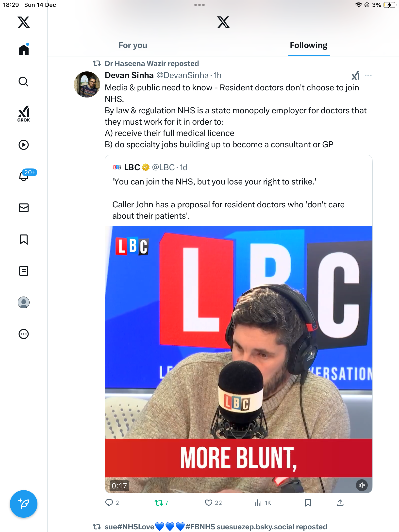Viewport: 399px width, 532px height.
Task: Open the three-dot menu on Devan Sinha's post
Action: coord(368,75)
